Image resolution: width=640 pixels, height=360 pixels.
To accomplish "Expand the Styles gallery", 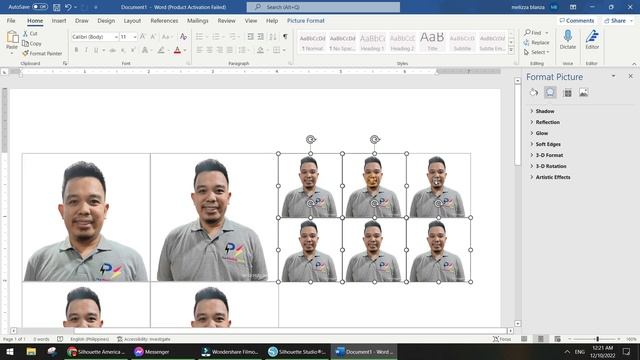I will tap(511, 50).
